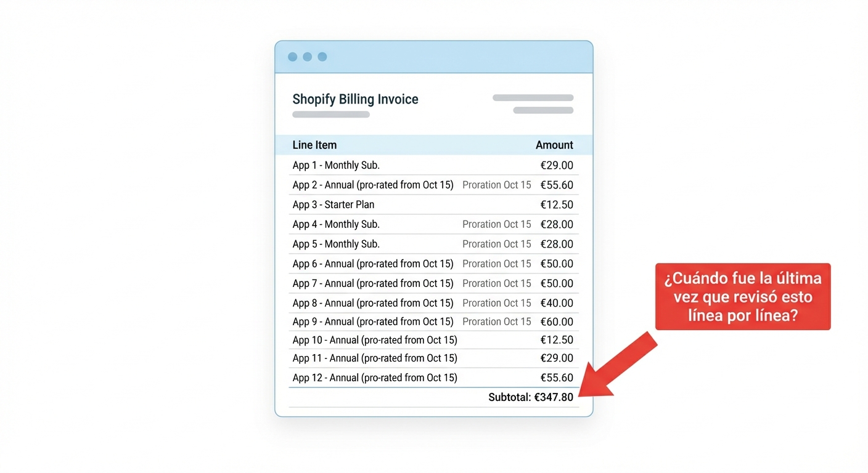Click Proration Oct 15 note in App 5 row

pyautogui.click(x=497, y=244)
